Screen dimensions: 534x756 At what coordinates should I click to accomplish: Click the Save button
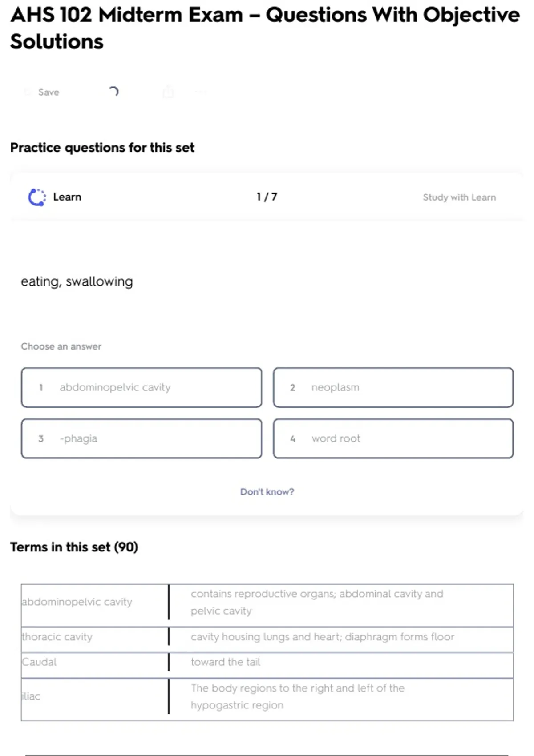48,92
